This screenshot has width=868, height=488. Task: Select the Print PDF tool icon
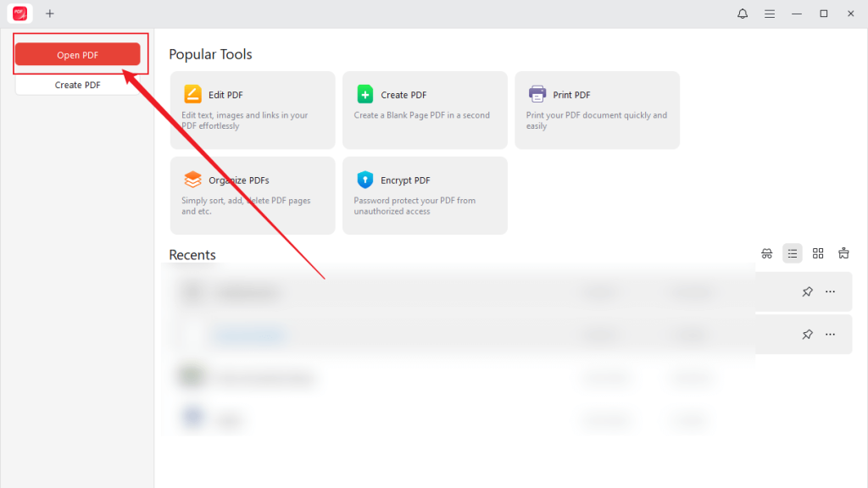pyautogui.click(x=538, y=95)
